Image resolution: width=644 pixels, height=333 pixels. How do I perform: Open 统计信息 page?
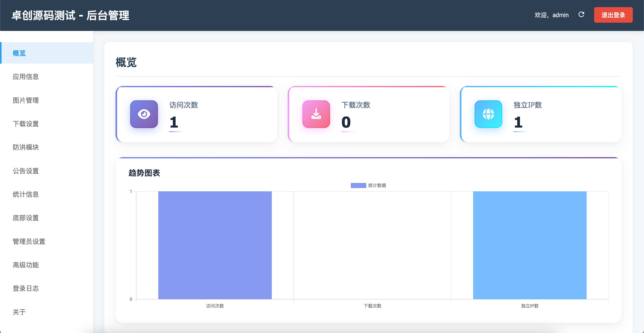click(26, 194)
